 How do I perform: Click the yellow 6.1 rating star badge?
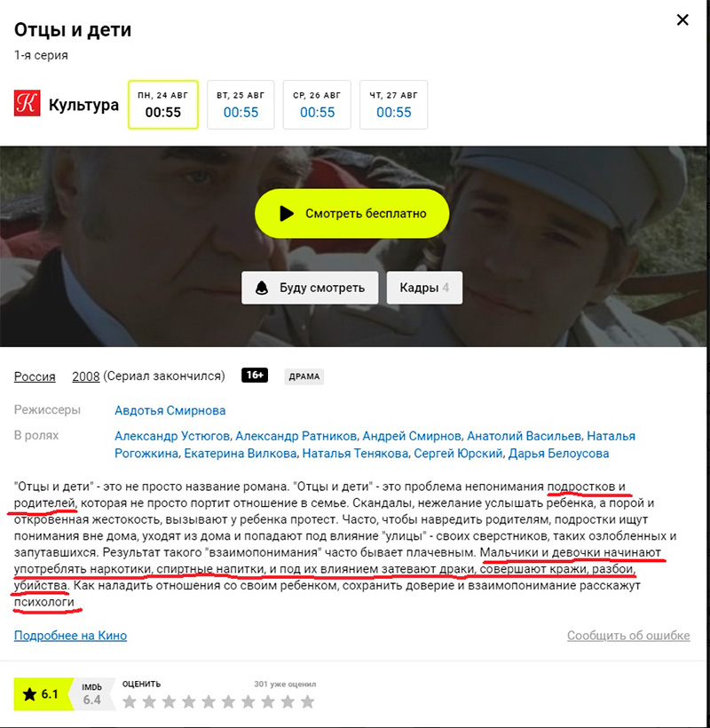click(x=42, y=694)
